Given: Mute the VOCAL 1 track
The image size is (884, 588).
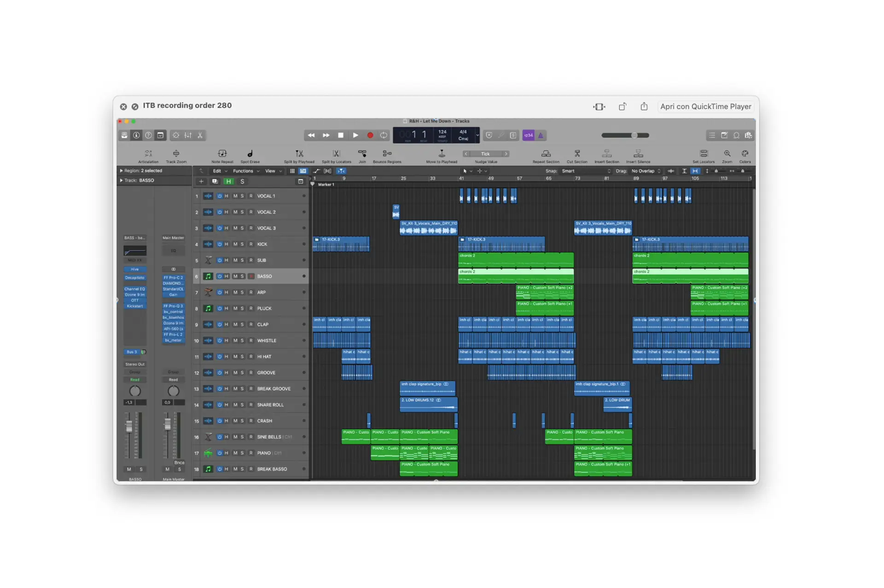Looking at the screenshot, I should pyautogui.click(x=235, y=196).
